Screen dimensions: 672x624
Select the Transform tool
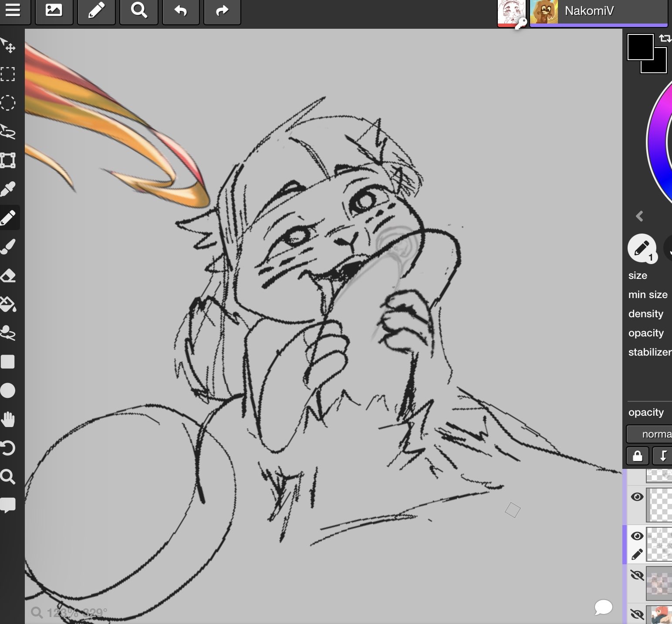[x=8, y=160]
